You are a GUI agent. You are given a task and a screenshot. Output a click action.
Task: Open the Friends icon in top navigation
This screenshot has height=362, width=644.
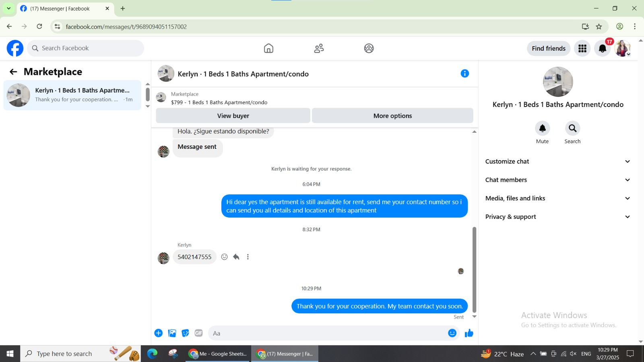319,48
